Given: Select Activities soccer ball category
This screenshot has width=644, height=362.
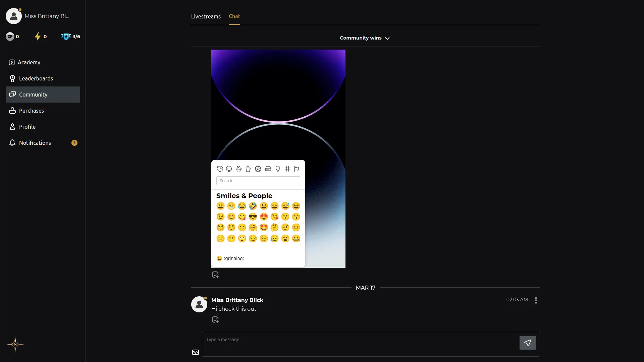Looking at the screenshot, I should click(258, 169).
